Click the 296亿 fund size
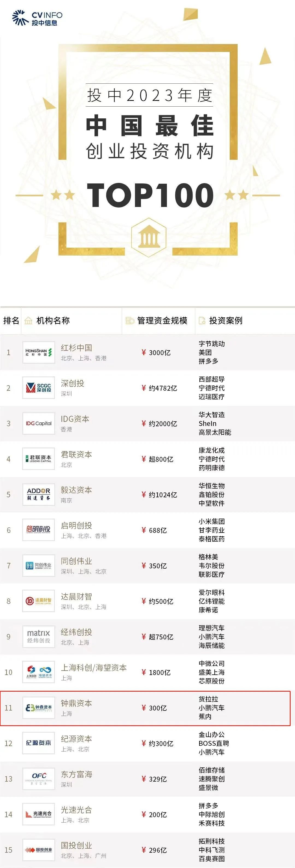295x868 pixels. (158, 850)
